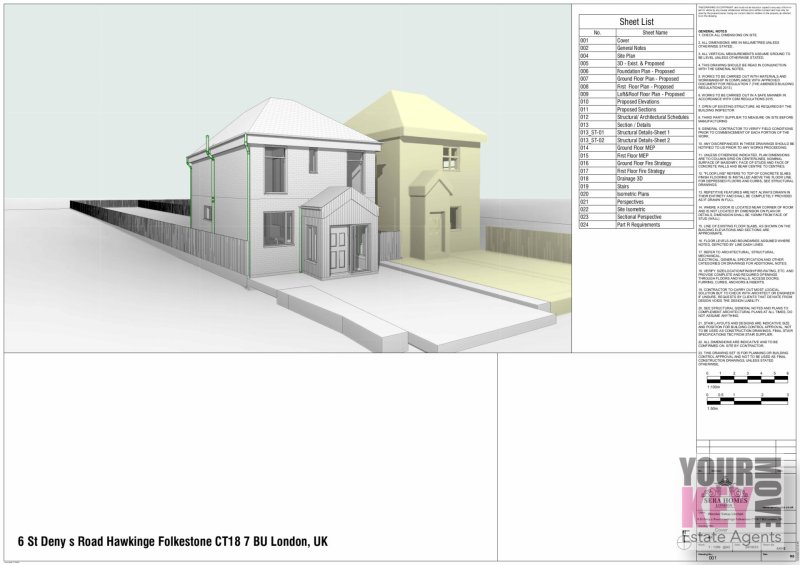Select the "Section / Details" sheet row
The height and width of the screenshot is (565, 800).
click(x=636, y=125)
